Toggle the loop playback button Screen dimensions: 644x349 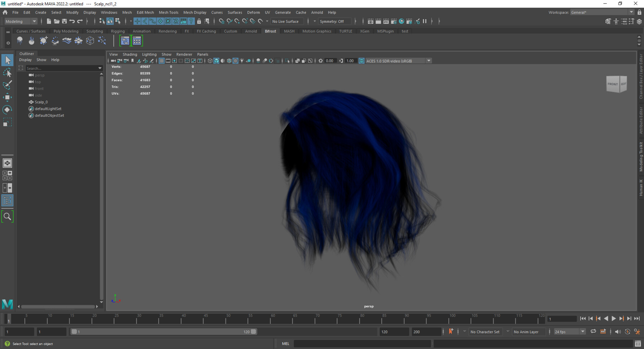point(593,331)
